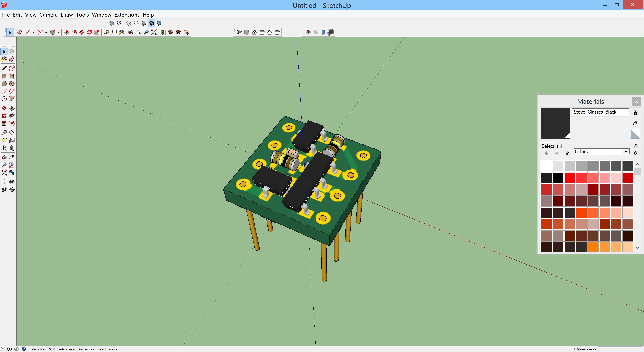
Task: Enable Shaded face style
Action: coord(144,23)
